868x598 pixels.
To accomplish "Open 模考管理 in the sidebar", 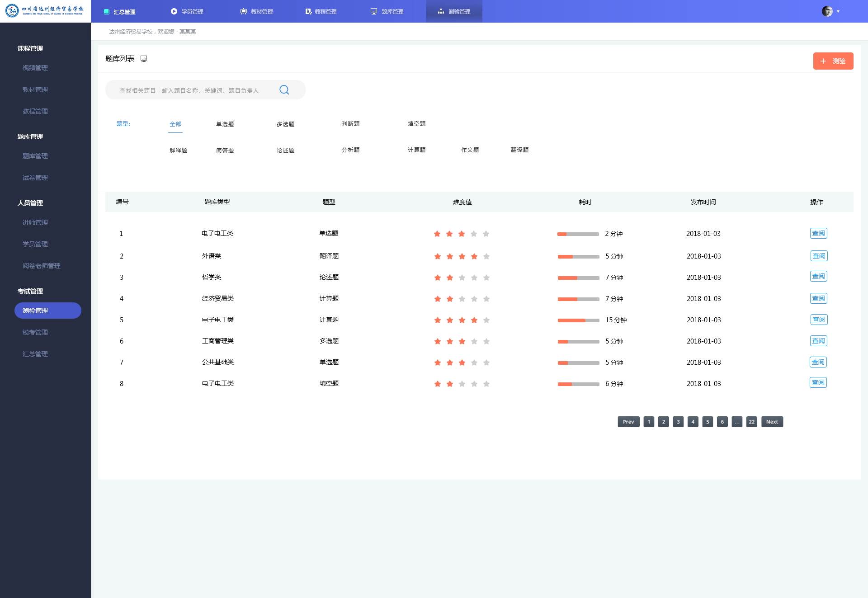I will (x=35, y=332).
